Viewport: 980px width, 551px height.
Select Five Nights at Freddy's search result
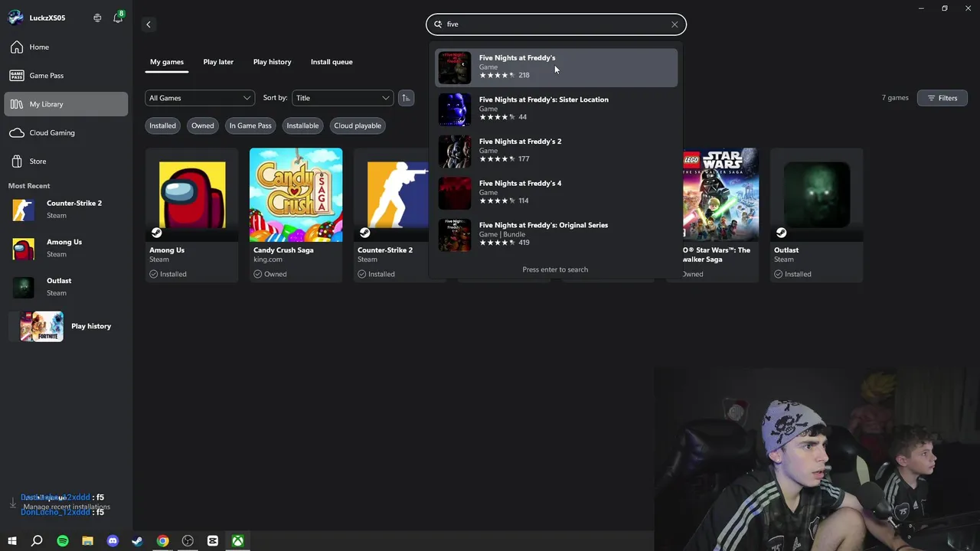coord(556,67)
